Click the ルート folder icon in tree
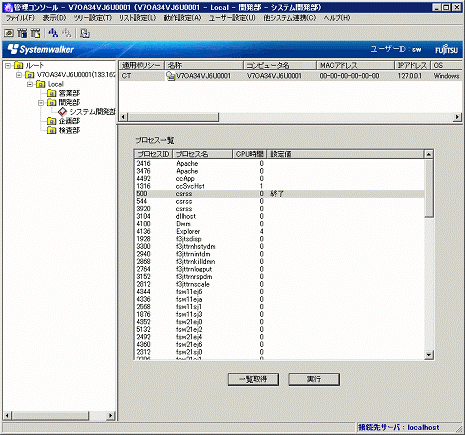The width and height of the screenshot is (465, 435). (x=19, y=65)
